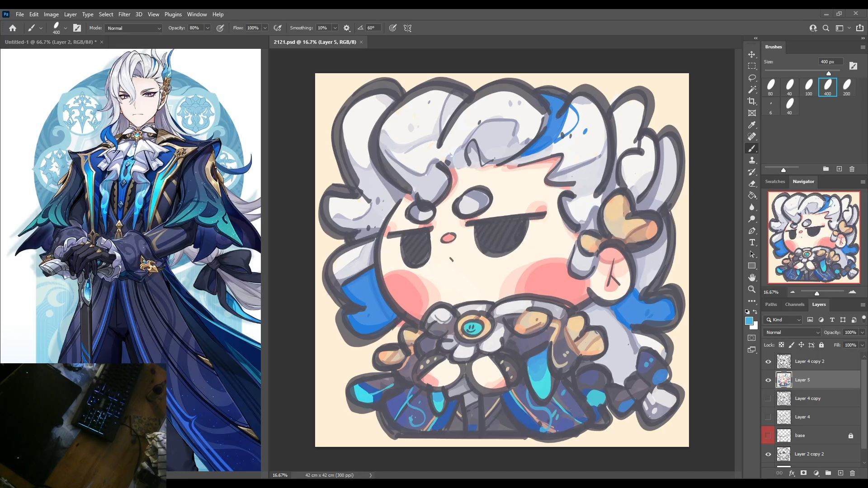Switch to Untitled-1 document tab
868x488 pixels.
point(51,42)
